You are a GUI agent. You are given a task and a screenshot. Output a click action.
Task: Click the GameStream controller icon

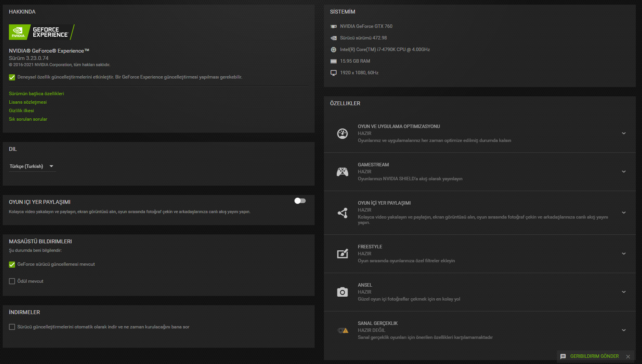pos(342,172)
